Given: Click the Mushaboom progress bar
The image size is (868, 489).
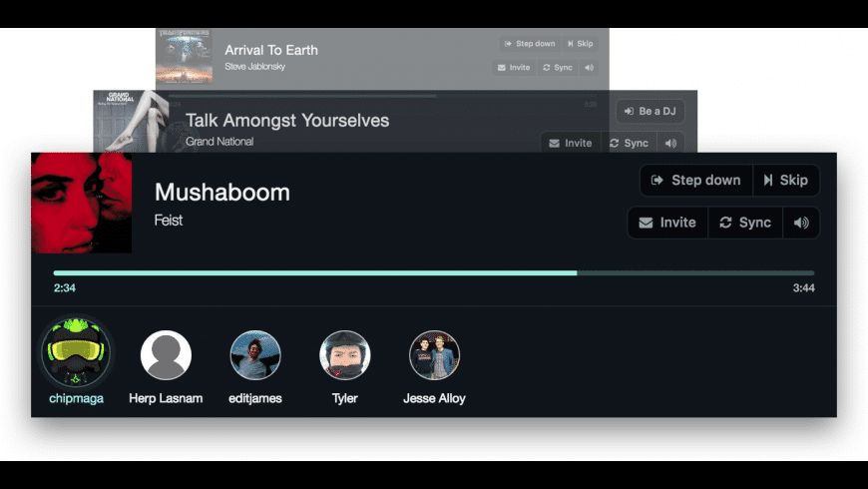Looking at the screenshot, I should pyautogui.click(x=433, y=273).
